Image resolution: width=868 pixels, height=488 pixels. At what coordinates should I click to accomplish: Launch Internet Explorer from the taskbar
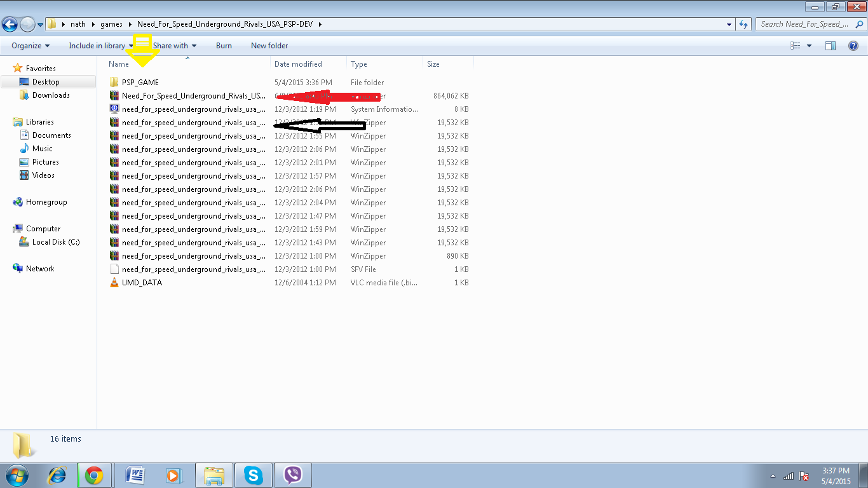(58, 475)
